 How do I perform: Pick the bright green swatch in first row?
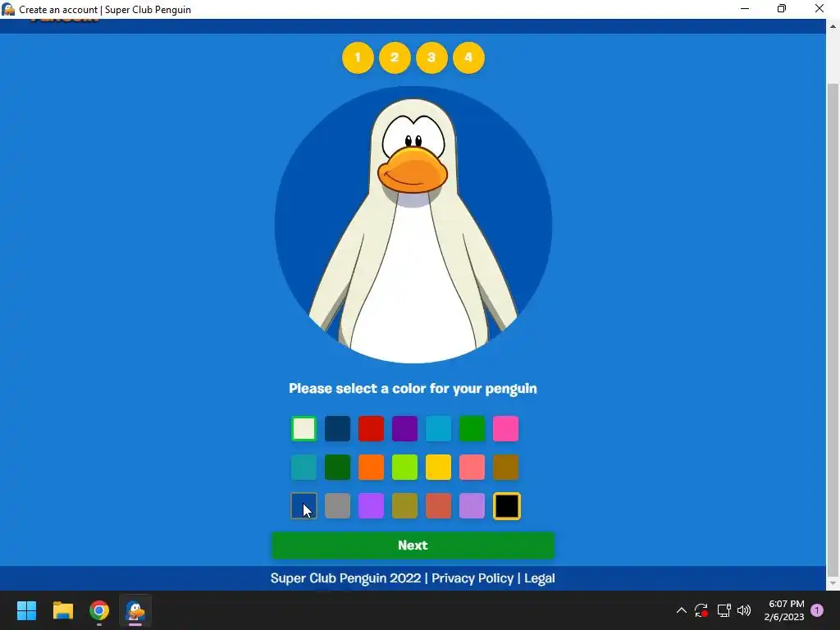[472, 428]
